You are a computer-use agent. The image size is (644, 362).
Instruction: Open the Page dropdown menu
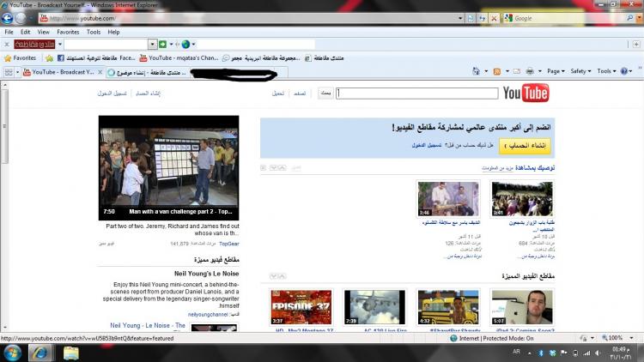click(556, 72)
